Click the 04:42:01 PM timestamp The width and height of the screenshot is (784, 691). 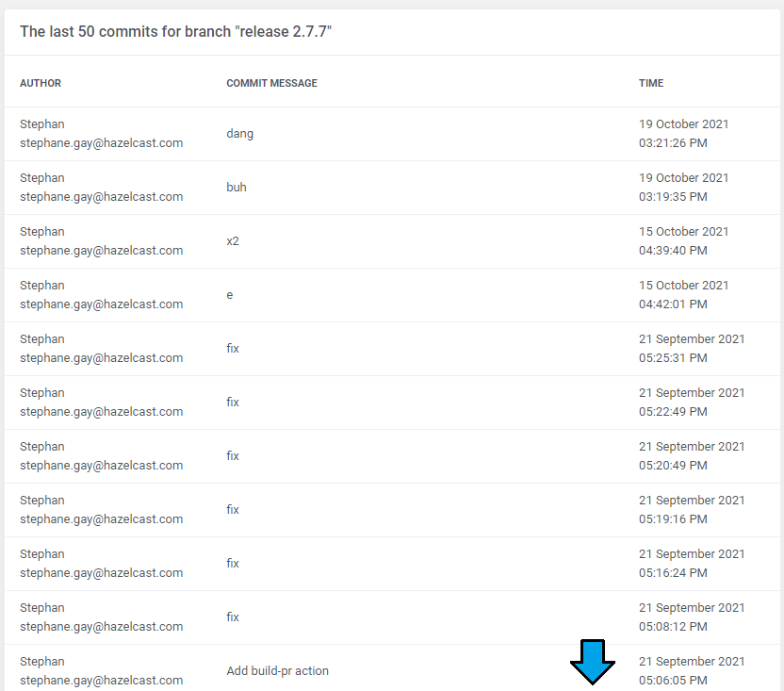point(673,304)
